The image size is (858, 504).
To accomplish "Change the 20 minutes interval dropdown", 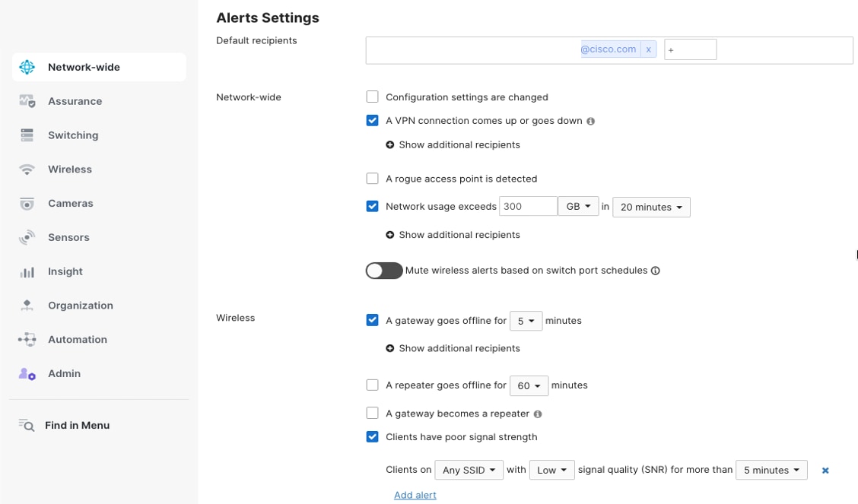I will point(651,206).
